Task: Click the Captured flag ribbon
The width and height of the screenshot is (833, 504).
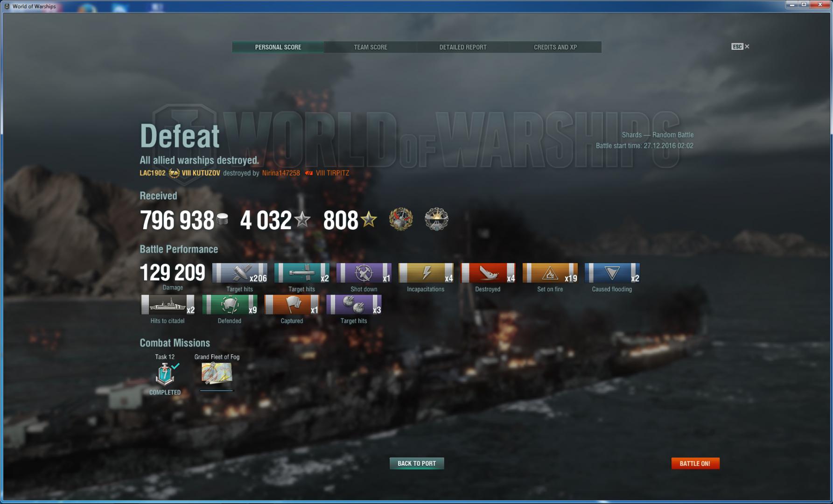Action: click(x=292, y=305)
